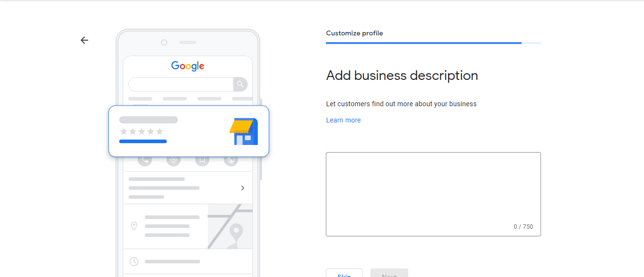Select the call icon on the phone preview
This screenshot has width=644, height=277.
tap(145, 160)
